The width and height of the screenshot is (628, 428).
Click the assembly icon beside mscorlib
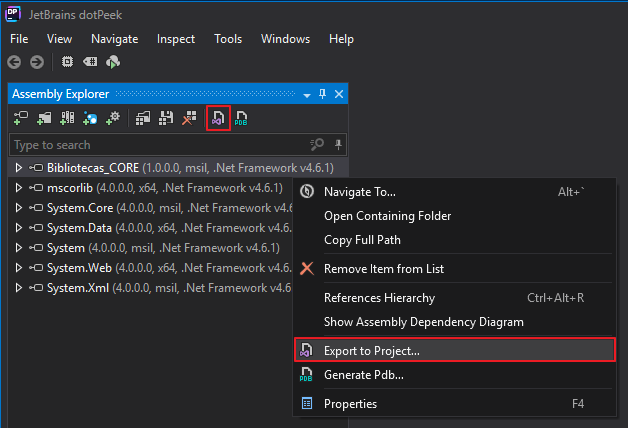[36, 188]
